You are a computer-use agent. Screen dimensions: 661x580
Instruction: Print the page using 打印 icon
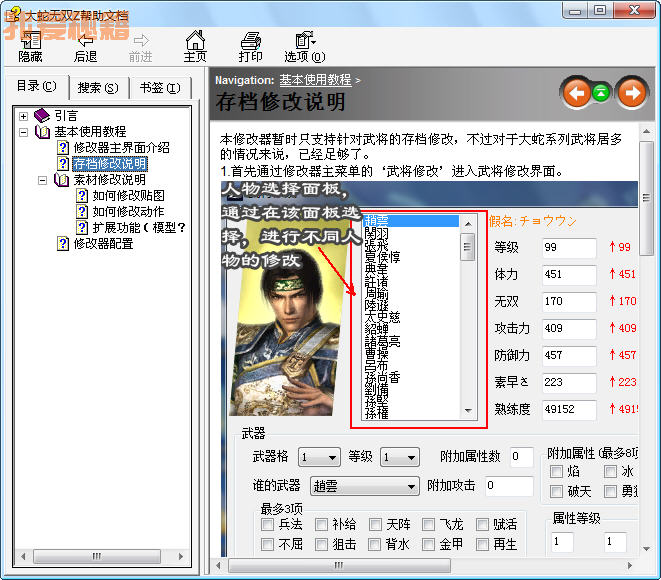point(250,45)
